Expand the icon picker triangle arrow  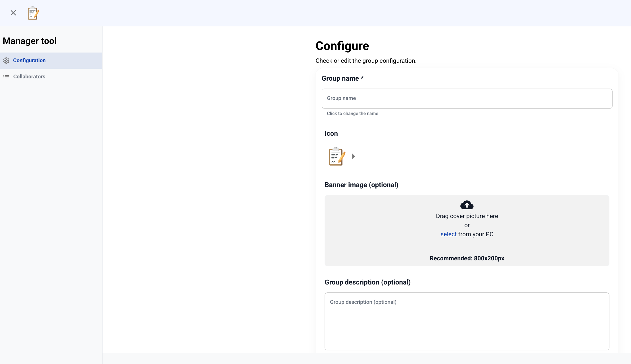(x=354, y=156)
